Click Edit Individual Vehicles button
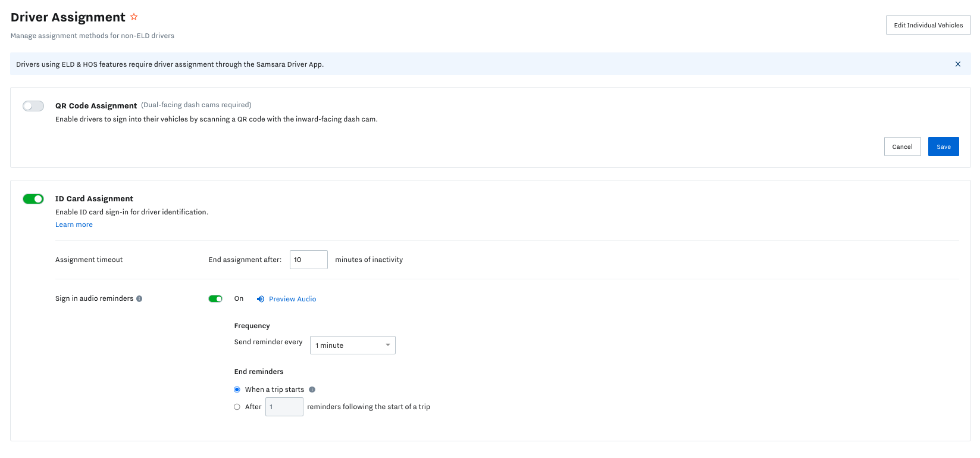This screenshot has height=458, width=980. coord(928,25)
